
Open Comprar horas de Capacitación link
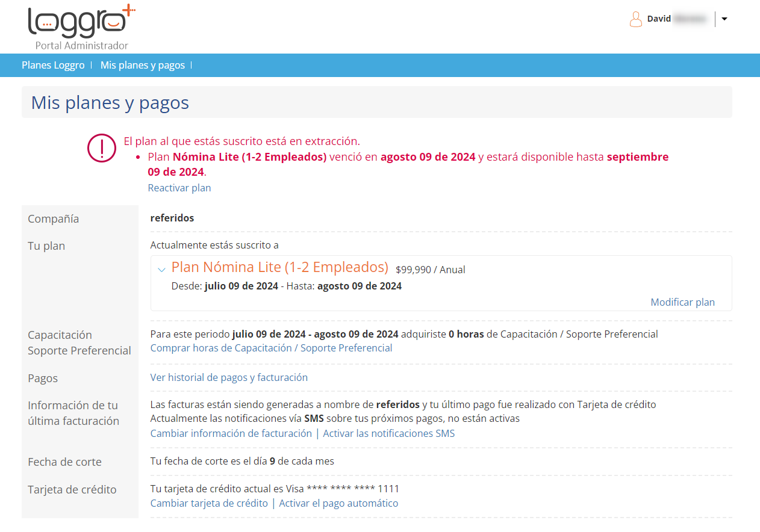pos(271,348)
